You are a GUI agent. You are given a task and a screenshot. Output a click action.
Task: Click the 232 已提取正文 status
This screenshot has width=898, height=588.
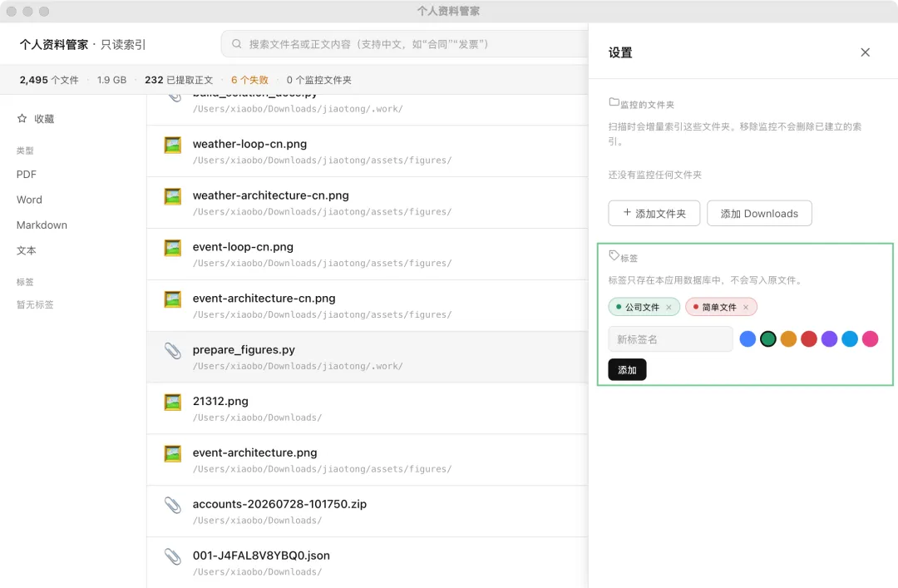[179, 80]
